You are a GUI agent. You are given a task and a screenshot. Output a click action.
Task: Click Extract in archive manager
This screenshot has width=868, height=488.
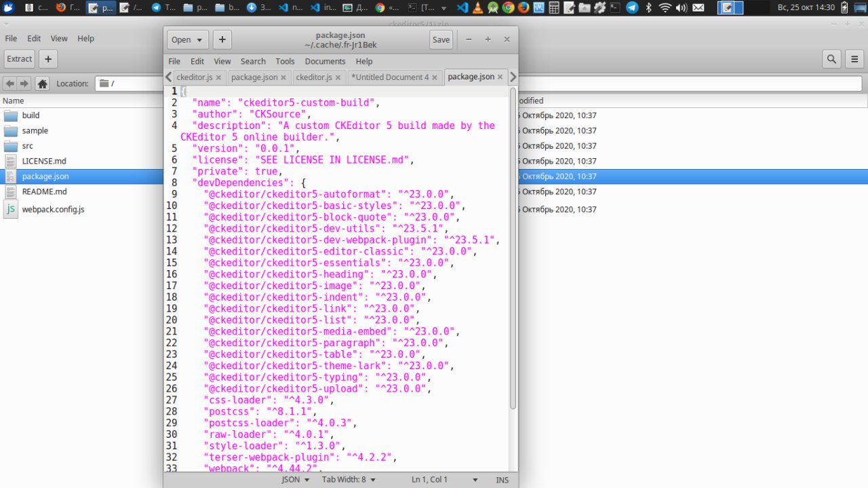19,59
